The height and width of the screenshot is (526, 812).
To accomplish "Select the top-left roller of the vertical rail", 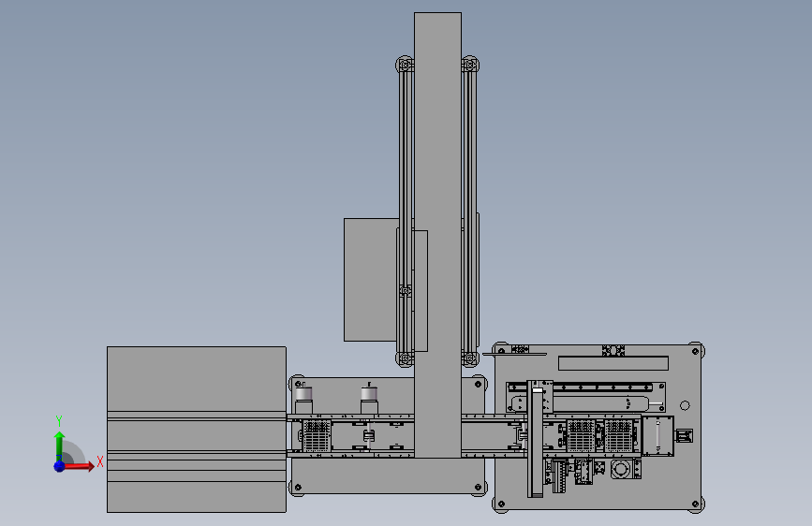I will 405,65.
